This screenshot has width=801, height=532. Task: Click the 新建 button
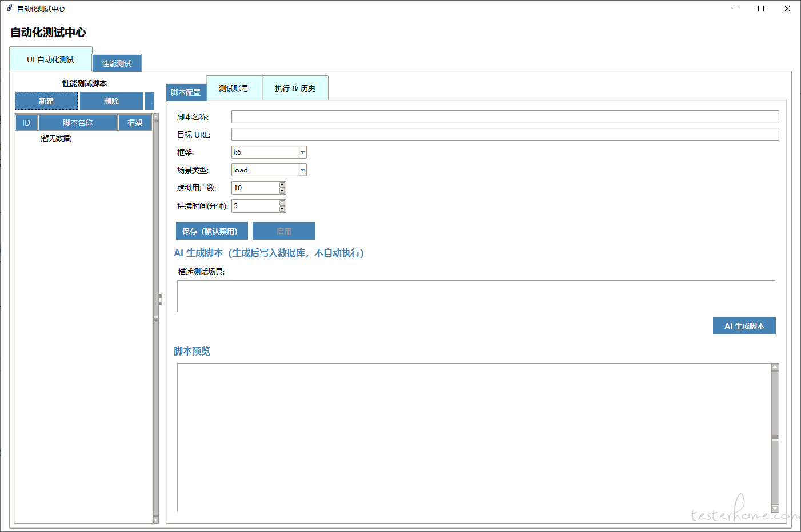tap(46, 101)
